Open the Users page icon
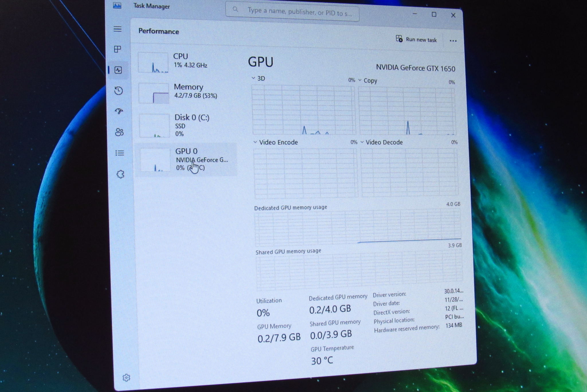Viewport: 587px width, 392px height. [x=119, y=132]
